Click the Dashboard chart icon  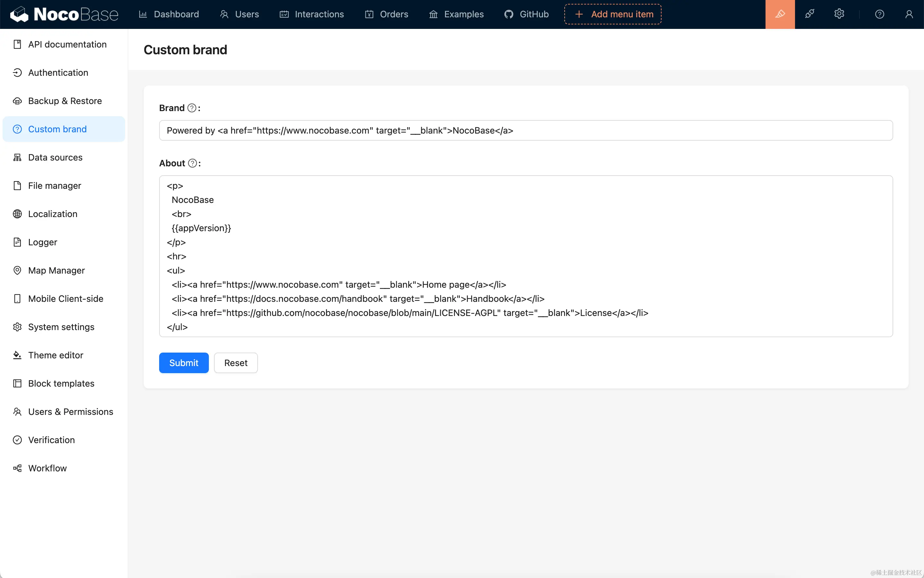(143, 14)
